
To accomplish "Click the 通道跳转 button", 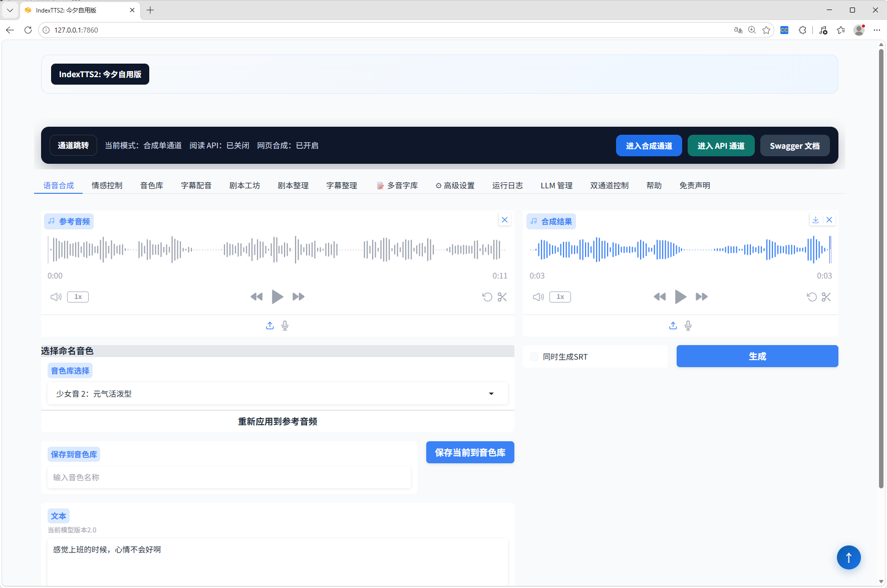I will 73,145.
